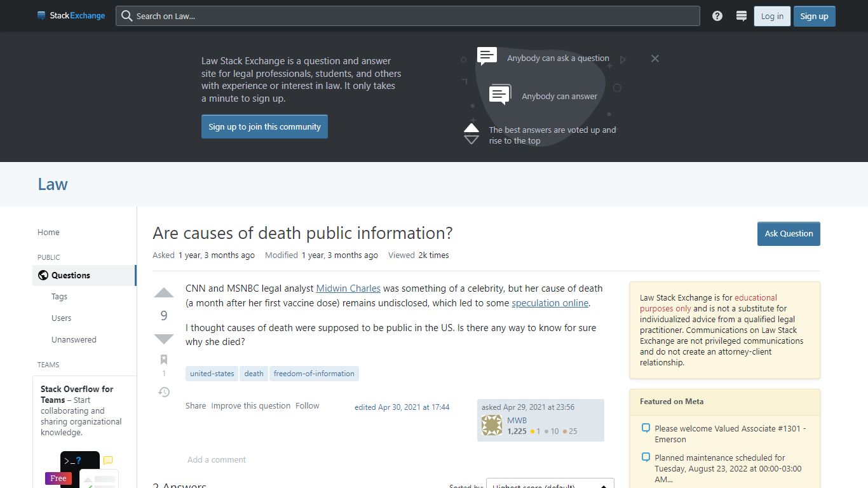
Task: Click the Log in button
Action: pos(772,16)
